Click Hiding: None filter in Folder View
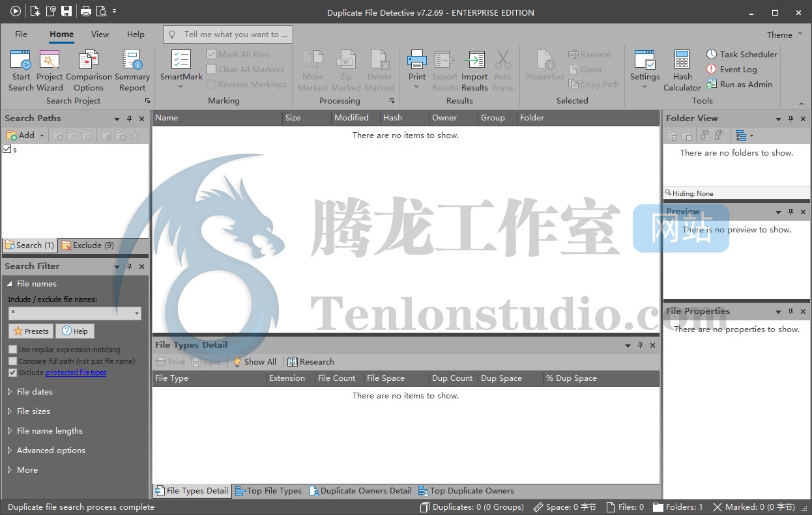 point(689,193)
